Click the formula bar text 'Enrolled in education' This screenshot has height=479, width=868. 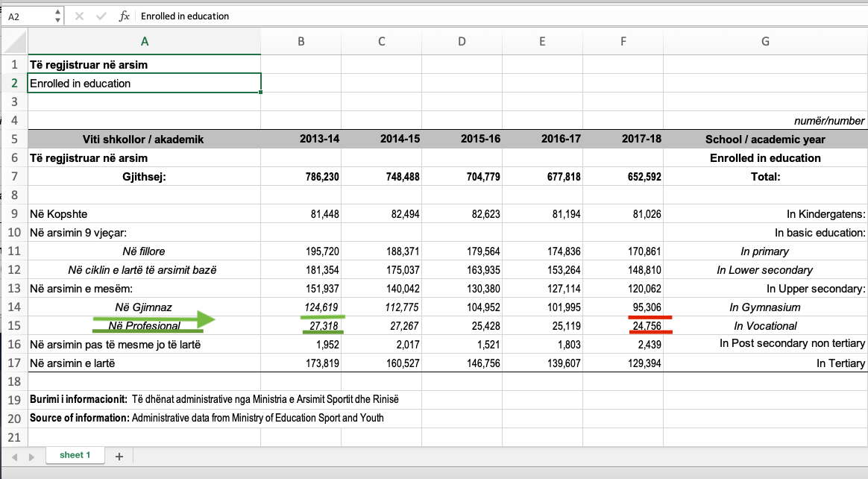point(185,16)
